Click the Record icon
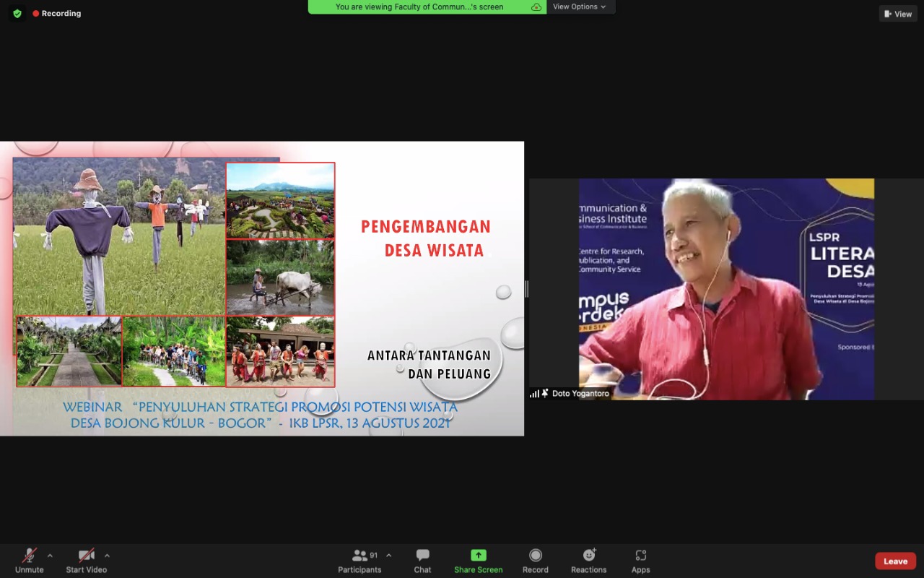 point(535,556)
